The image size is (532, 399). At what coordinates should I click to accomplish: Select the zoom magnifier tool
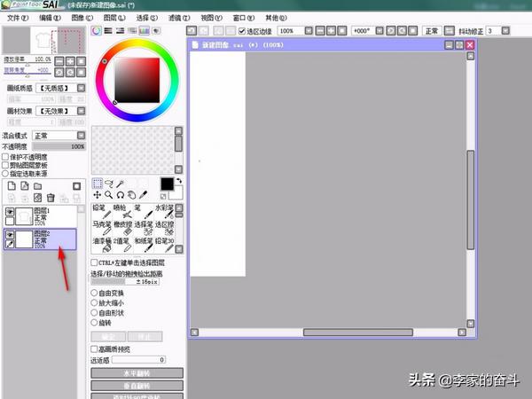[108, 195]
